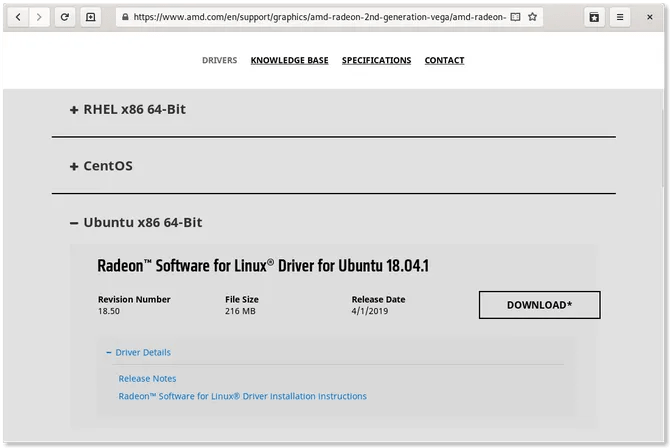Click the release date 4/1/2019
The width and height of the screenshot is (670, 448).
[370, 311]
